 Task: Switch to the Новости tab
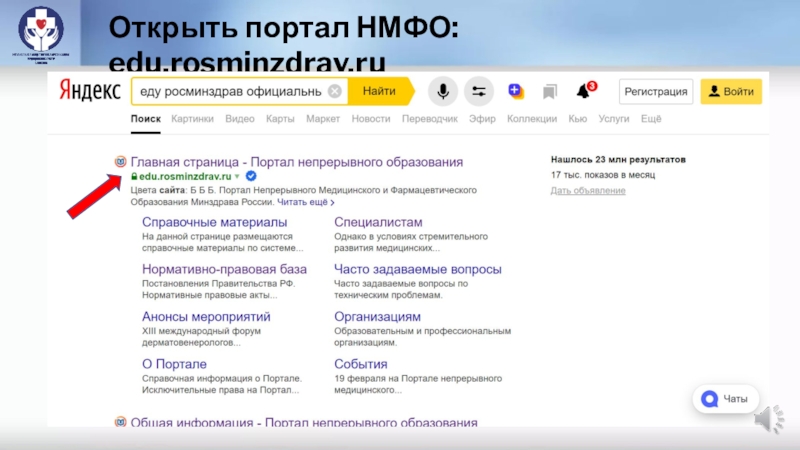click(x=371, y=118)
